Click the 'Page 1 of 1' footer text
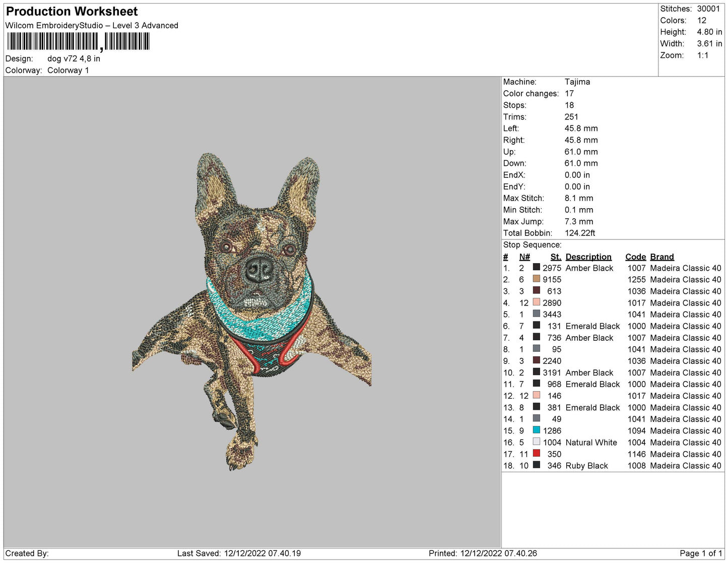This screenshot has height=563, width=728. [x=701, y=553]
